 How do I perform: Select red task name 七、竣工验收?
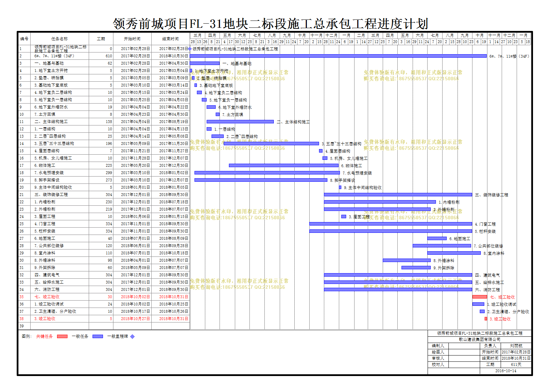point(47,297)
